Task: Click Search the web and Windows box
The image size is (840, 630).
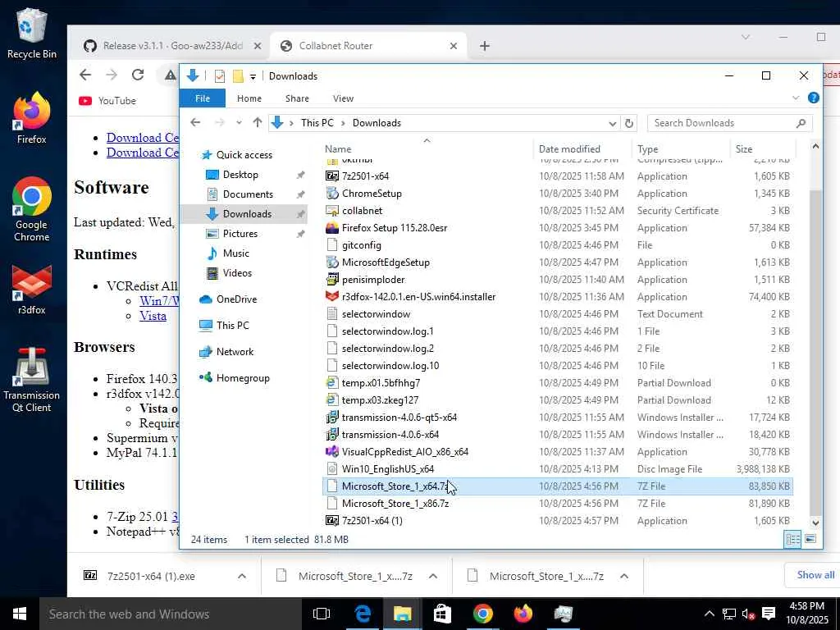Action: click(x=169, y=614)
